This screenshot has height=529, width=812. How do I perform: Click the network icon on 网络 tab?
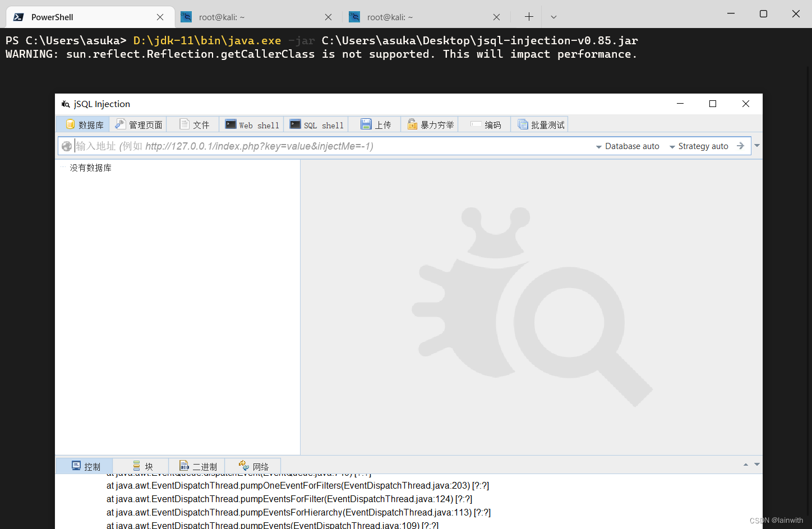pos(243,466)
